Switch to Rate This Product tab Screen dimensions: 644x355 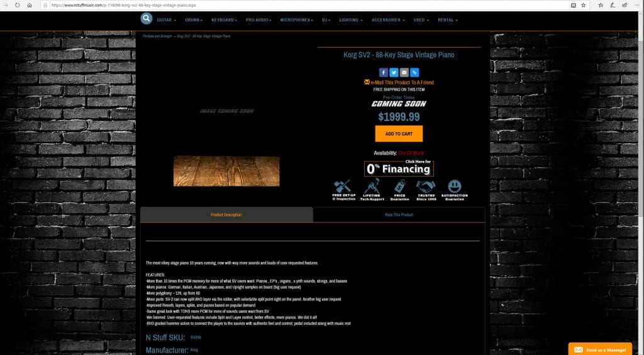pyautogui.click(x=399, y=215)
